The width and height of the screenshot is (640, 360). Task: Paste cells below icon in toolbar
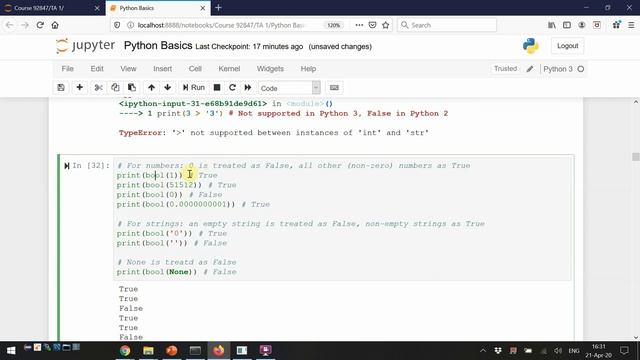pos(132,88)
